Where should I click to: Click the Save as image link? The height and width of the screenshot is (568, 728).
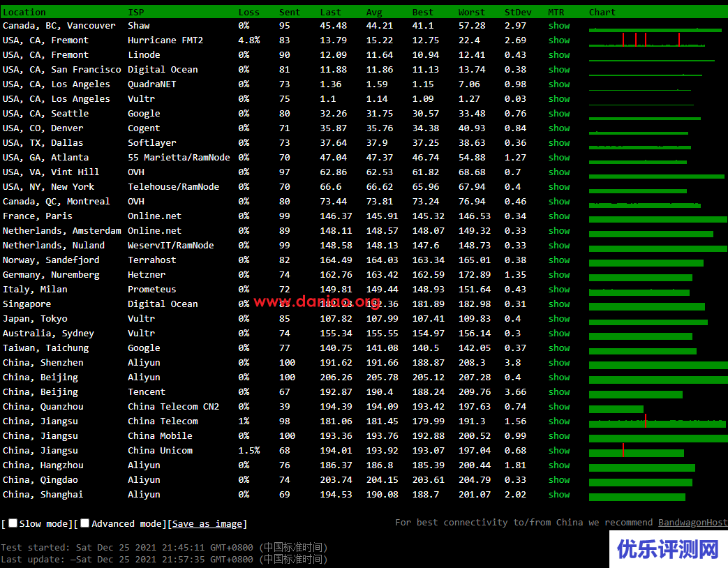pyautogui.click(x=207, y=523)
